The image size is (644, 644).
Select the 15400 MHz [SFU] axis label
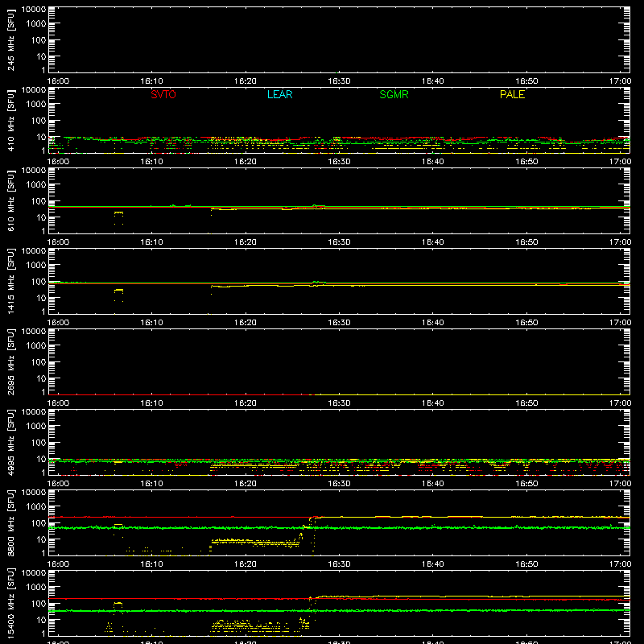10,603
